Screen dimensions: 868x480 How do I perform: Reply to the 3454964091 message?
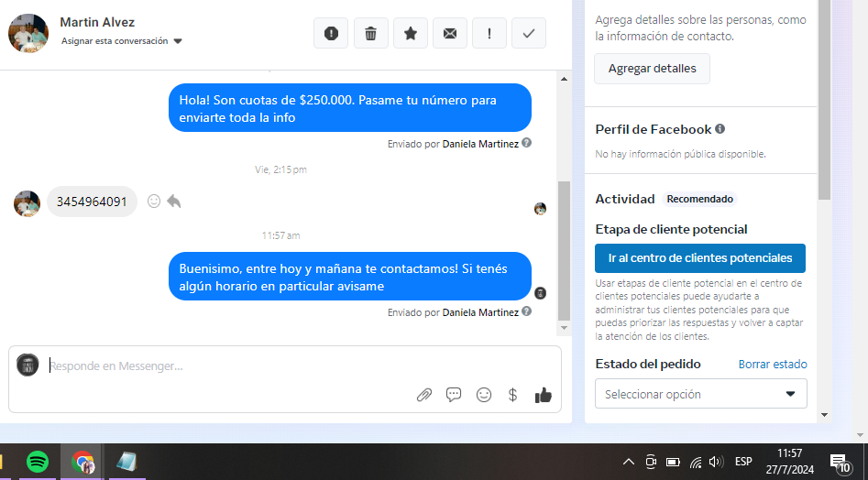pos(174,202)
